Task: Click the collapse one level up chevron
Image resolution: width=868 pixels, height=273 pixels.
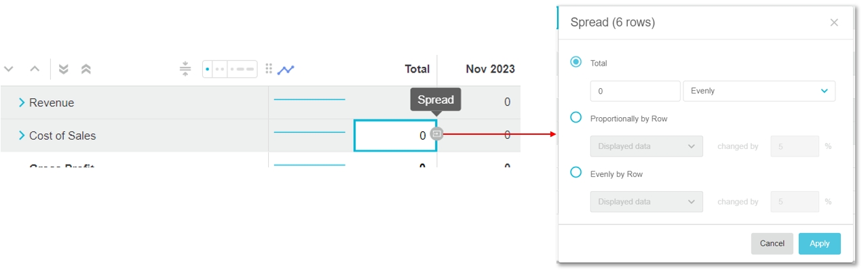Action: [35, 69]
